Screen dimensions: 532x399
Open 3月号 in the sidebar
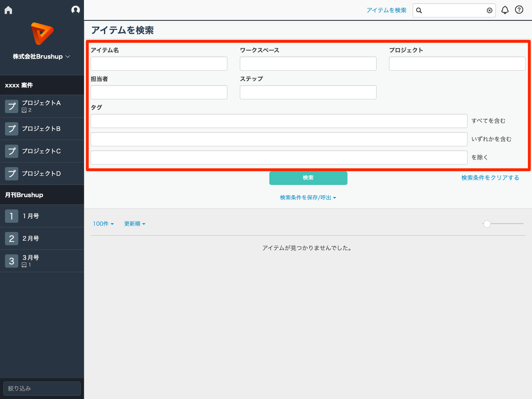click(42, 261)
